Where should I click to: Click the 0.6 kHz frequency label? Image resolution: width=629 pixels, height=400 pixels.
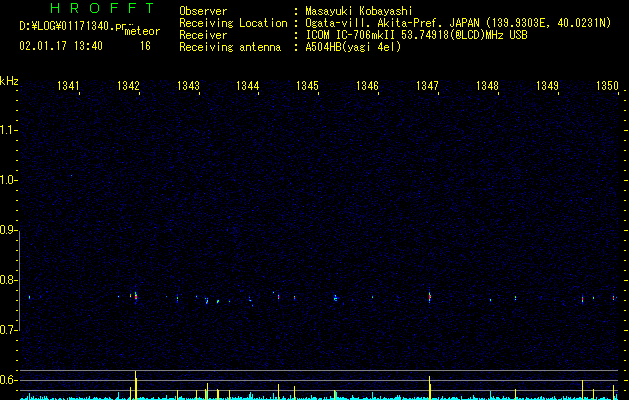coord(9,380)
